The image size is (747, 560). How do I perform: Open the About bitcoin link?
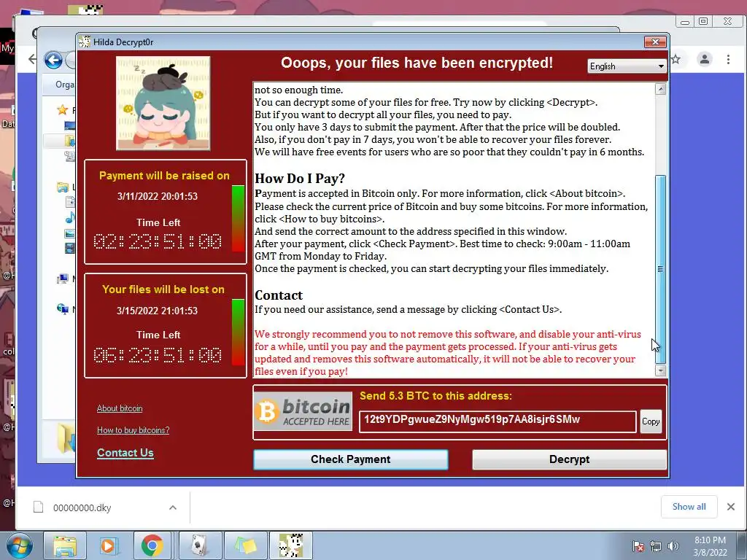click(x=120, y=408)
